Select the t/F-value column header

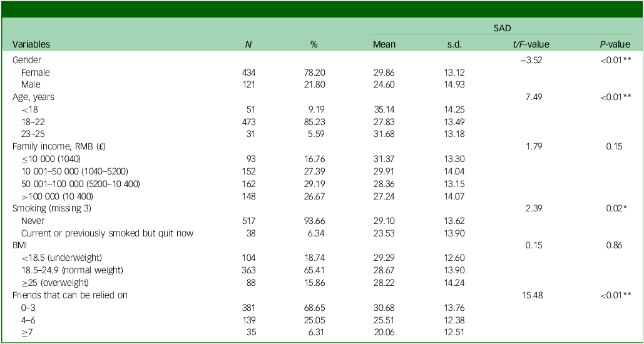(x=531, y=44)
